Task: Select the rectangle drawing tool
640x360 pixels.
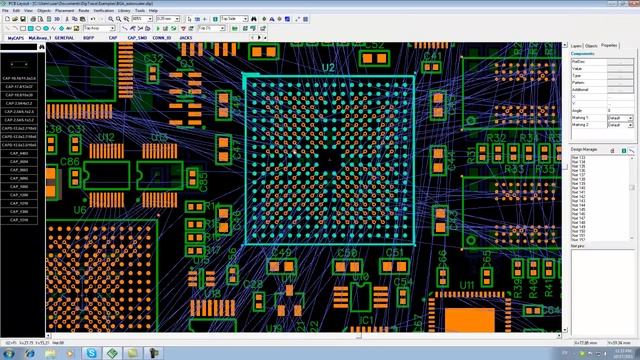Action: coord(23,29)
